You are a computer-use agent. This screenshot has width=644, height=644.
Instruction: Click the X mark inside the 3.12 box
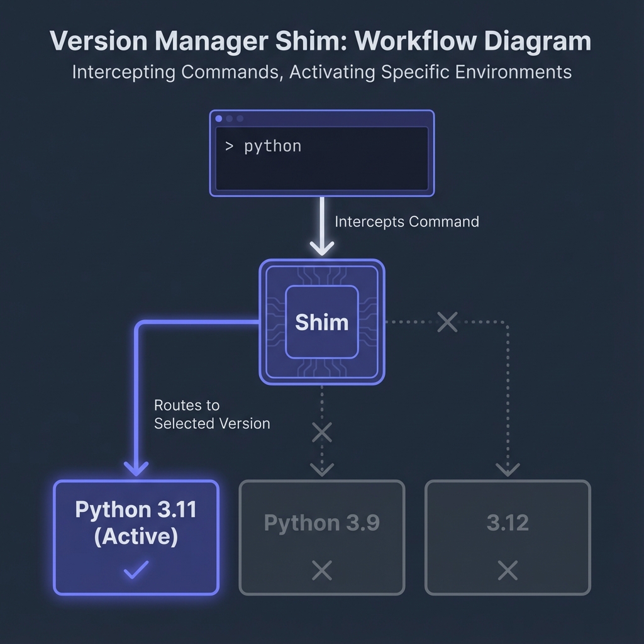pos(508,570)
